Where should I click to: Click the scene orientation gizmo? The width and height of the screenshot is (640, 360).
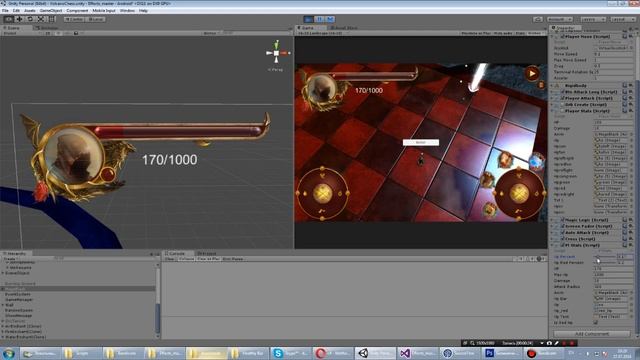(x=277, y=53)
